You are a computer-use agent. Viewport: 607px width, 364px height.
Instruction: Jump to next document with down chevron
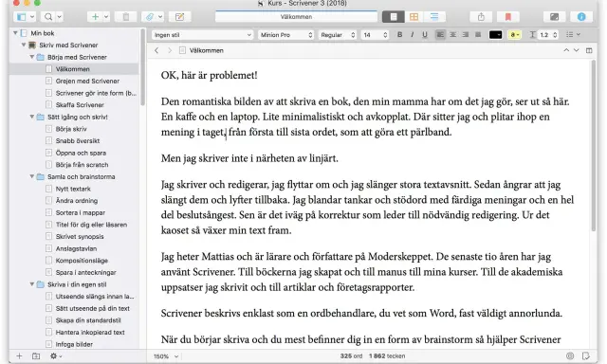pos(576,50)
